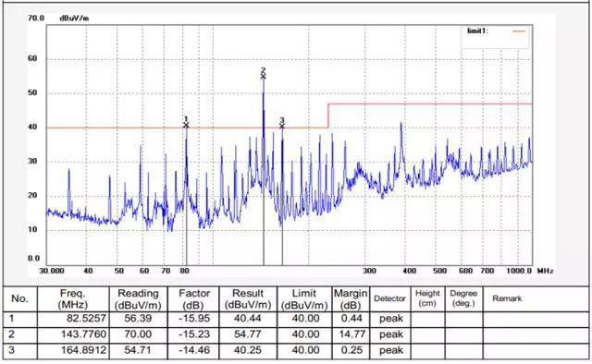Select the Result (dBuV/m) column header

tap(248, 298)
